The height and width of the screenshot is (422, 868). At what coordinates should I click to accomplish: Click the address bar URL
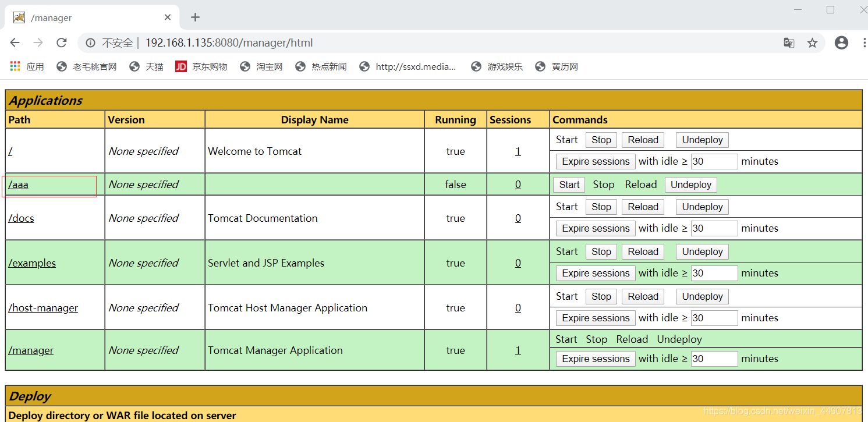[229, 42]
